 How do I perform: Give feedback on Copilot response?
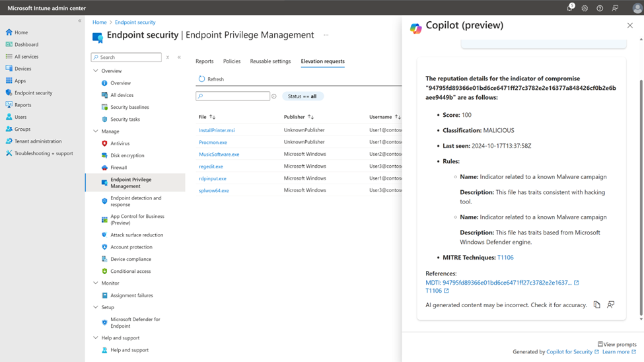[611, 305]
